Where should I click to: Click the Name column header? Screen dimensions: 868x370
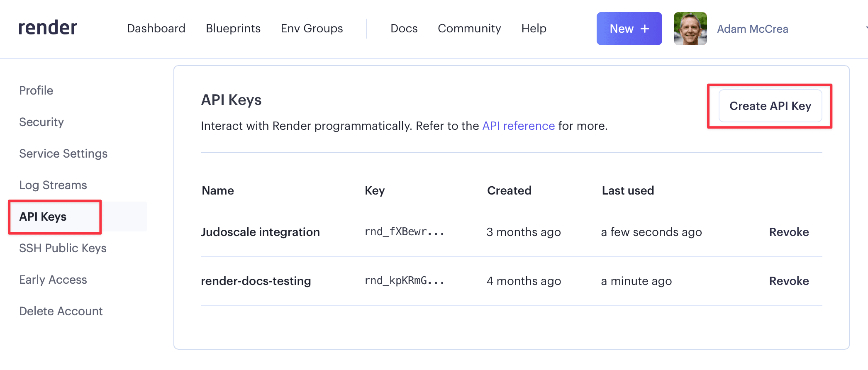[x=218, y=190]
